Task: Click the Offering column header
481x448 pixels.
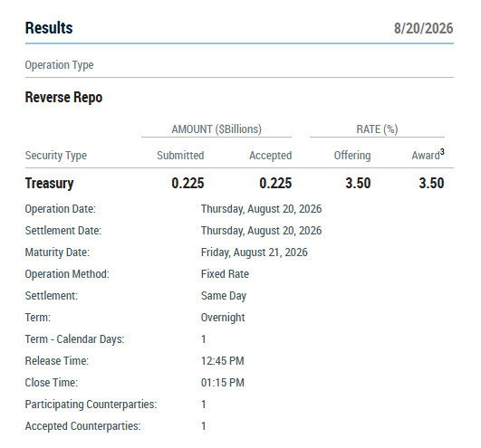Action: pyautogui.click(x=352, y=156)
